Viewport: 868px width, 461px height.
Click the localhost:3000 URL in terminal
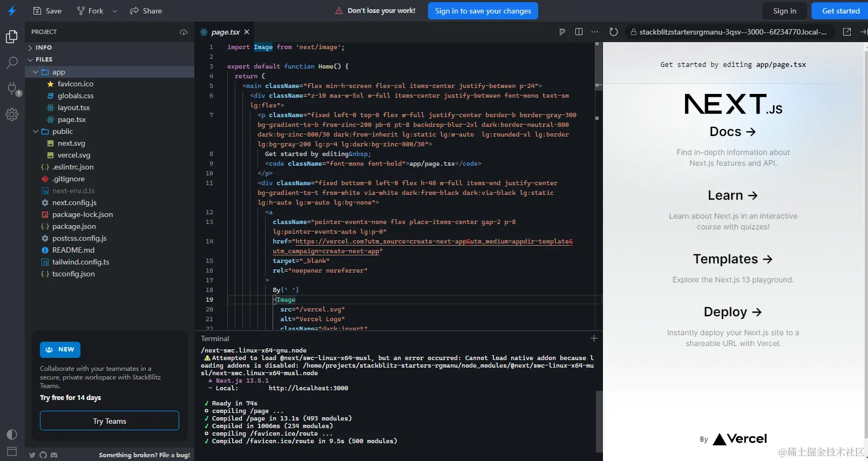308,388
